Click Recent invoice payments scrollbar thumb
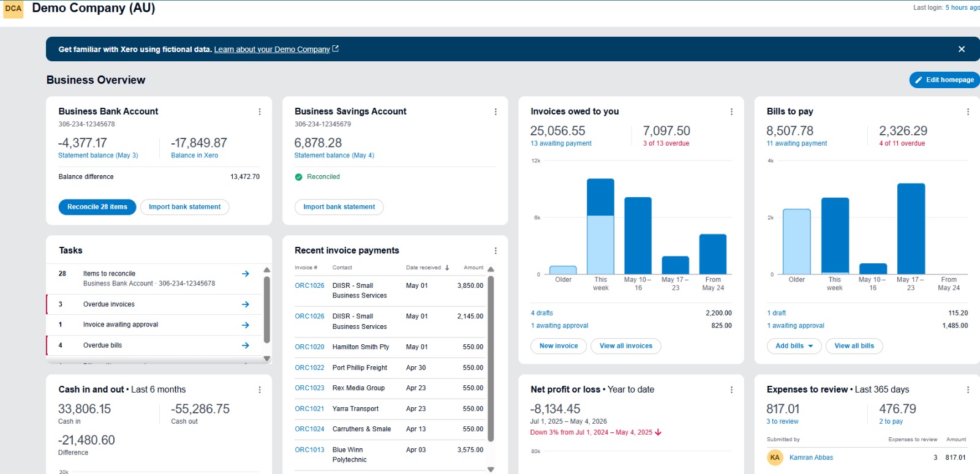The height and width of the screenshot is (474, 980). (491, 359)
